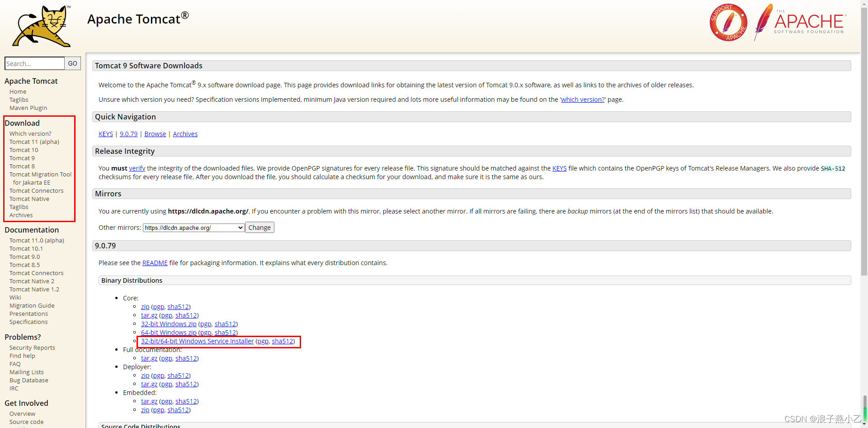
Task: Open the Find help link
Action: pos(22,356)
